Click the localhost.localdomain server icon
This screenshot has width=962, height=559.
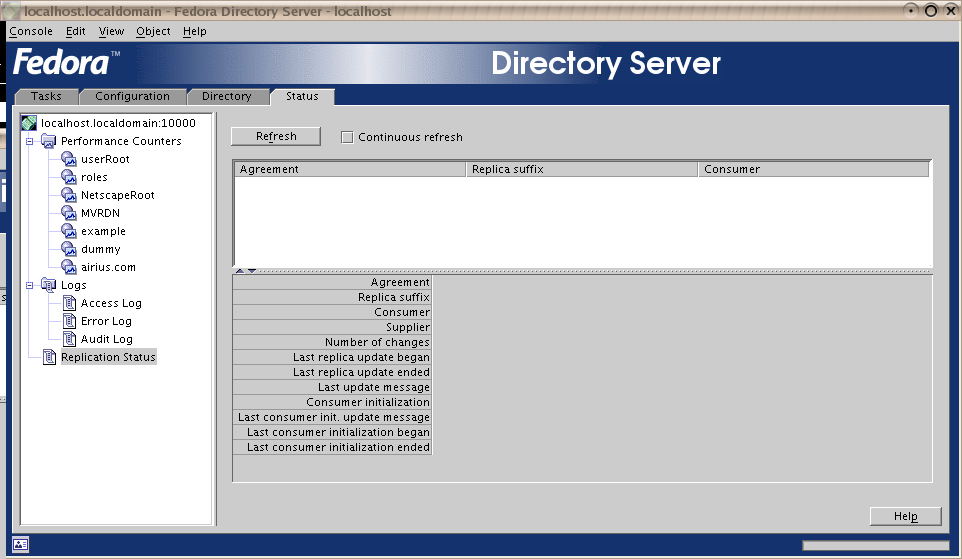point(29,123)
